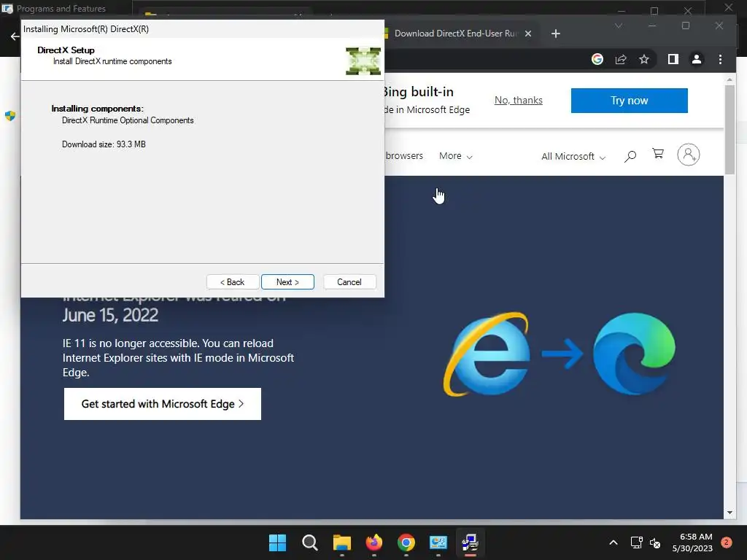Open taskbar Search
The width and height of the screenshot is (747, 560).
pyautogui.click(x=309, y=542)
